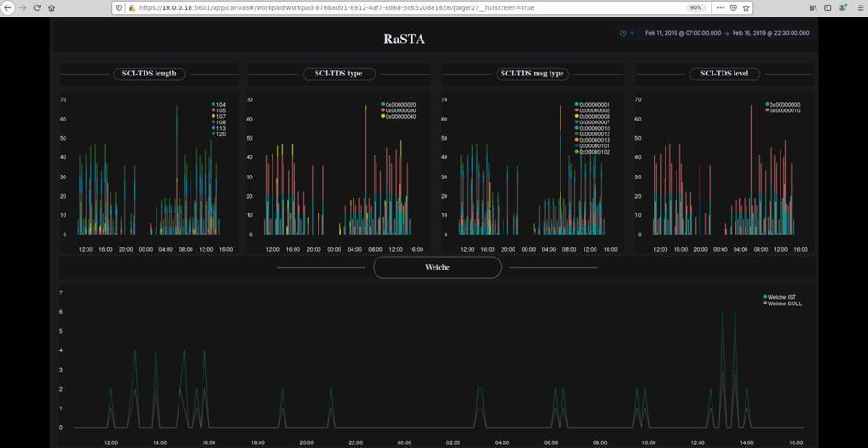Go to the browser home page icon
The width and height of the screenshot is (868, 448).
[52, 7]
